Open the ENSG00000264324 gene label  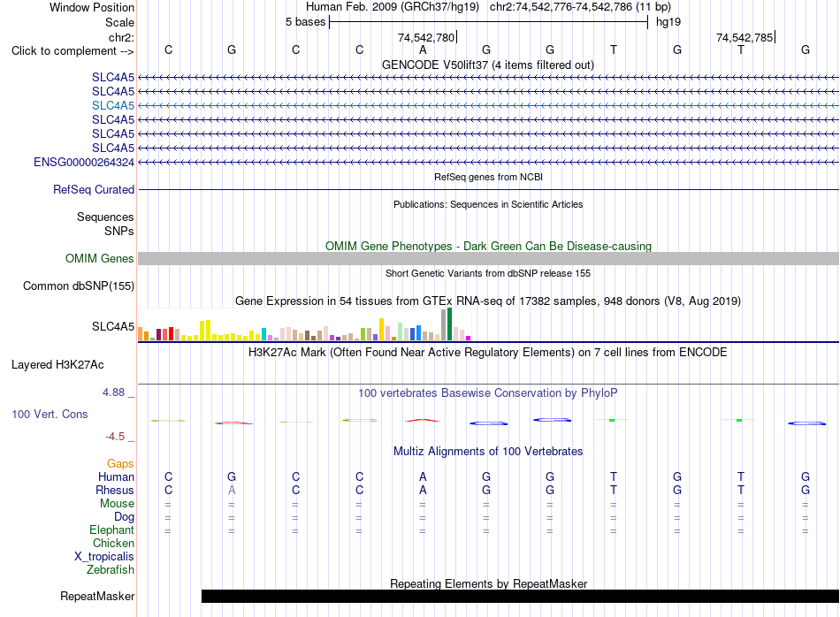click(84, 163)
